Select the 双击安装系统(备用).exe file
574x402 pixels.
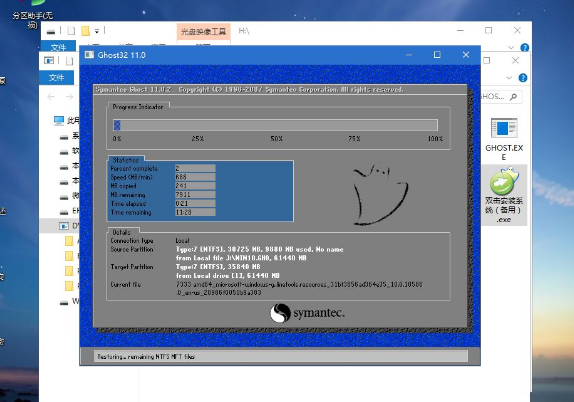coord(504,195)
